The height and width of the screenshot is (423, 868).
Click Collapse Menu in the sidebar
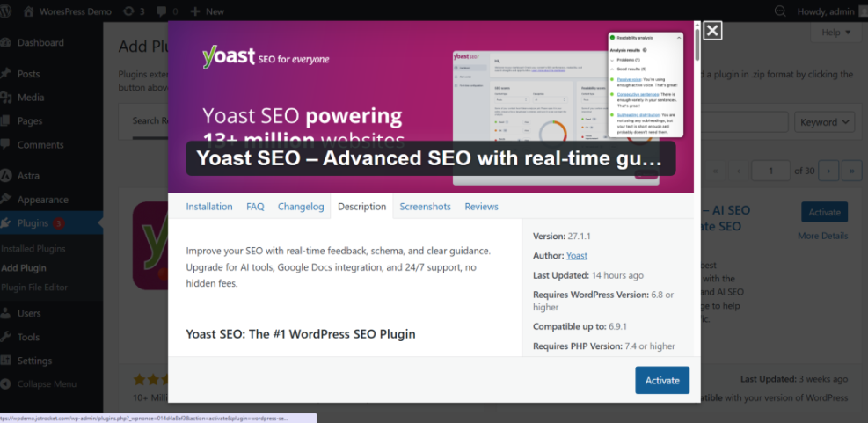click(x=47, y=383)
